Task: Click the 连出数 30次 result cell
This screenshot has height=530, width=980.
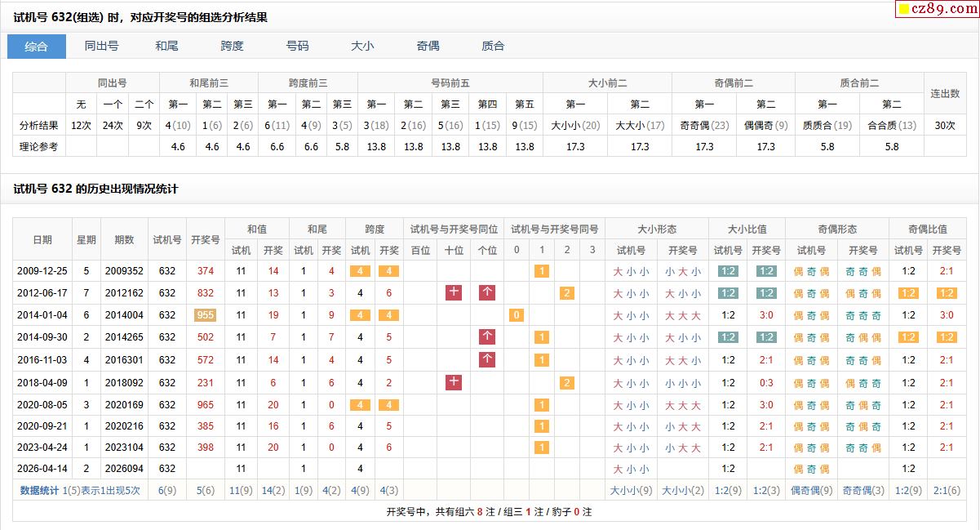Action: click(x=945, y=125)
